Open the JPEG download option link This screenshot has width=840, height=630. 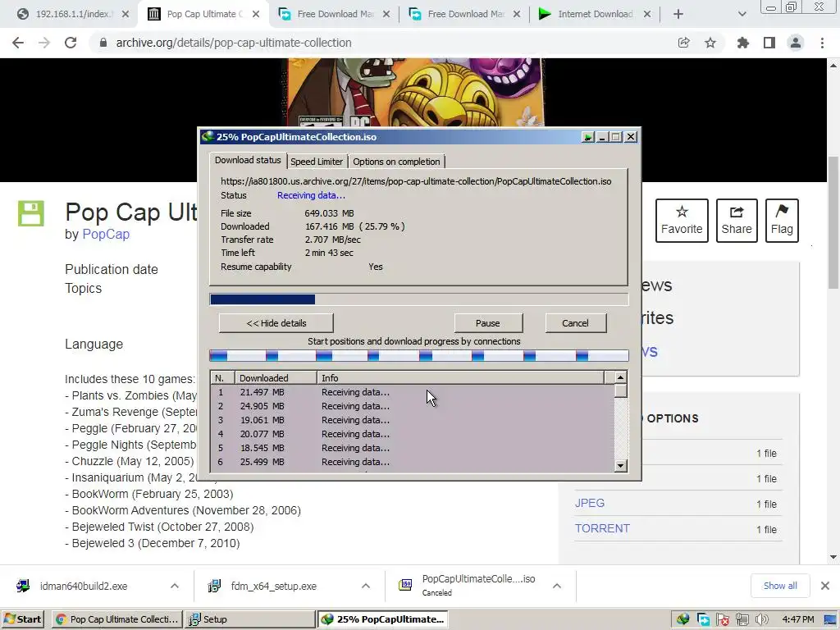coord(589,504)
